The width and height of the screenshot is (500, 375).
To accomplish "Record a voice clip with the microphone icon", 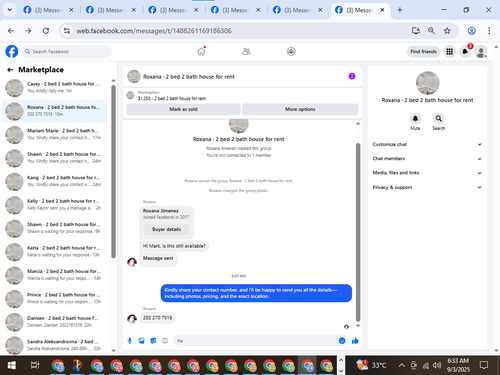I will [130, 341].
